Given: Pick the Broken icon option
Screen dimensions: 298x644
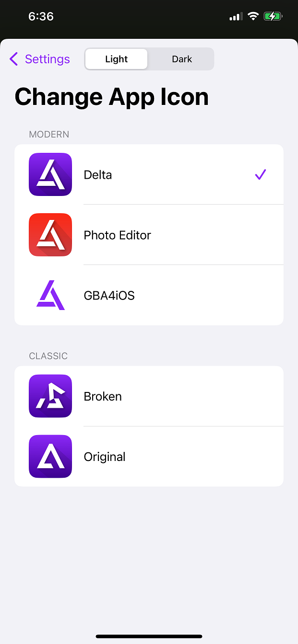Looking at the screenshot, I should [x=103, y=396].
